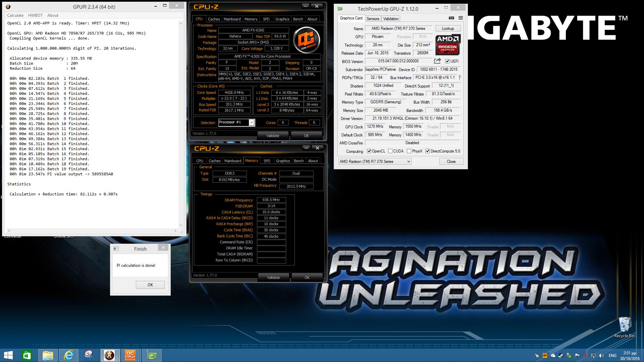The width and height of the screenshot is (644, 362).
Task: Click the Super Overclock logo in CPU-Z
Action: pyautogui.click(x=307, y=40)
